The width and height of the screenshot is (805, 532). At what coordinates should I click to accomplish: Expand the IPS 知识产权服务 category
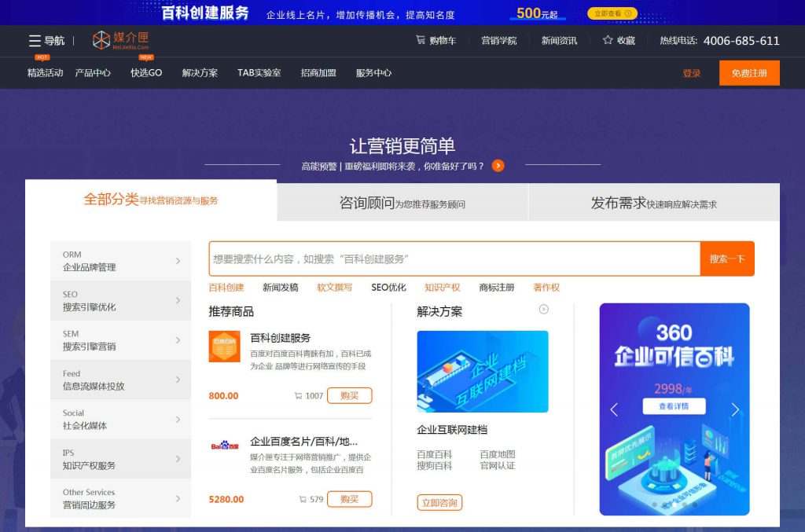point(120,459)
